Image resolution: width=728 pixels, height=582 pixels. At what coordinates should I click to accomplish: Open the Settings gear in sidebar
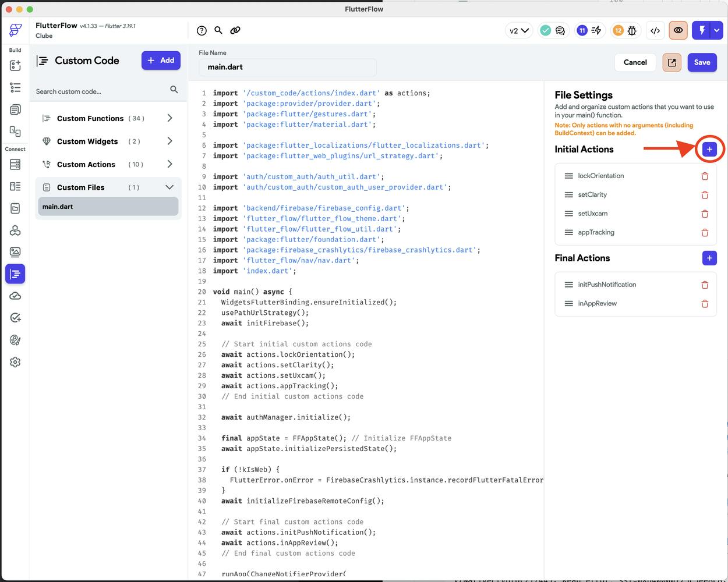[x=15, y=362]
